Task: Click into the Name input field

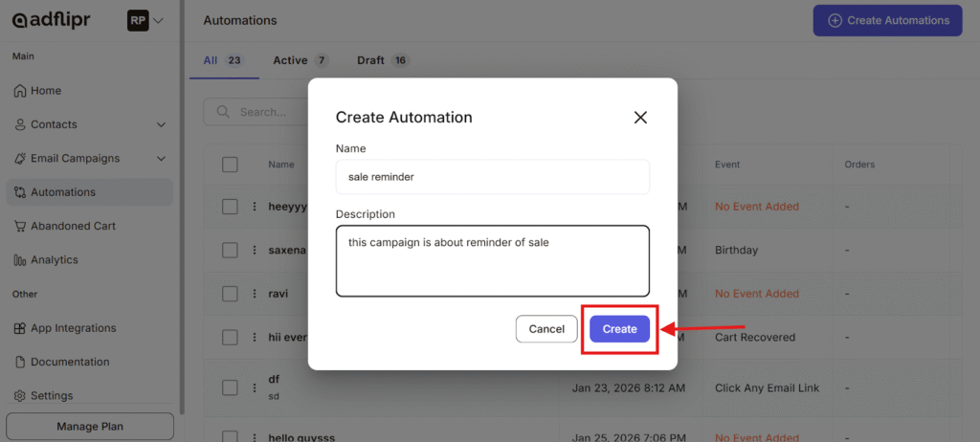Action: point(492,177)
